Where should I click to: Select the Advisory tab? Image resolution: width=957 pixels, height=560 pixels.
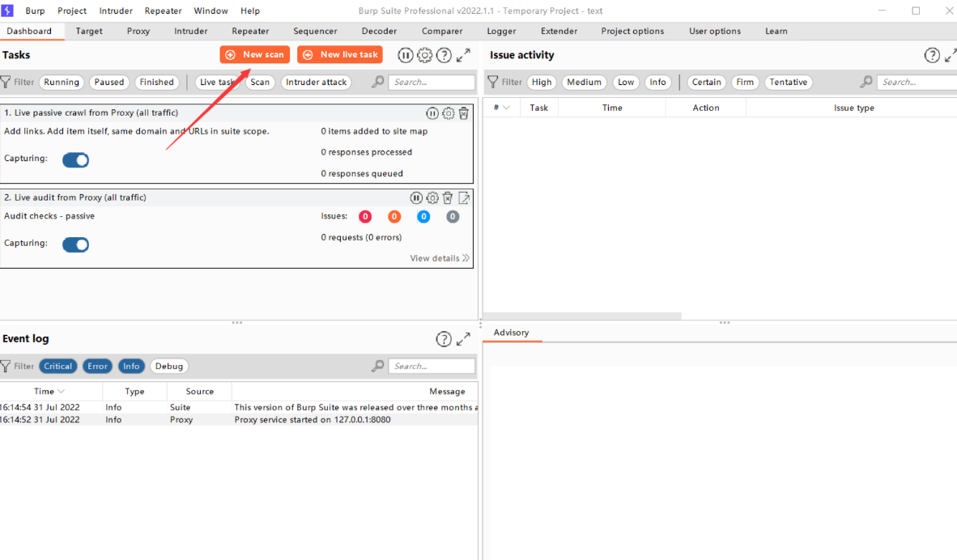[512, 333]
